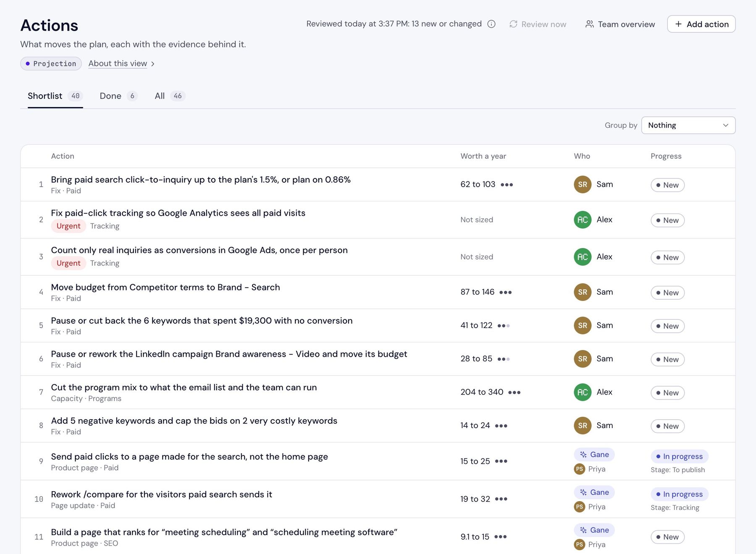
Task: Click the info icon beside the review timestamp
Action: coord(491,24)
